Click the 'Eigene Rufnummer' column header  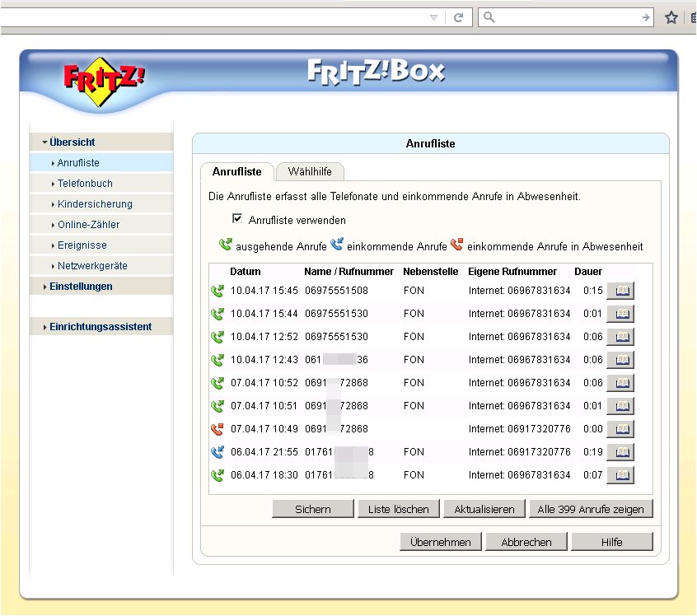pos(512,272)
